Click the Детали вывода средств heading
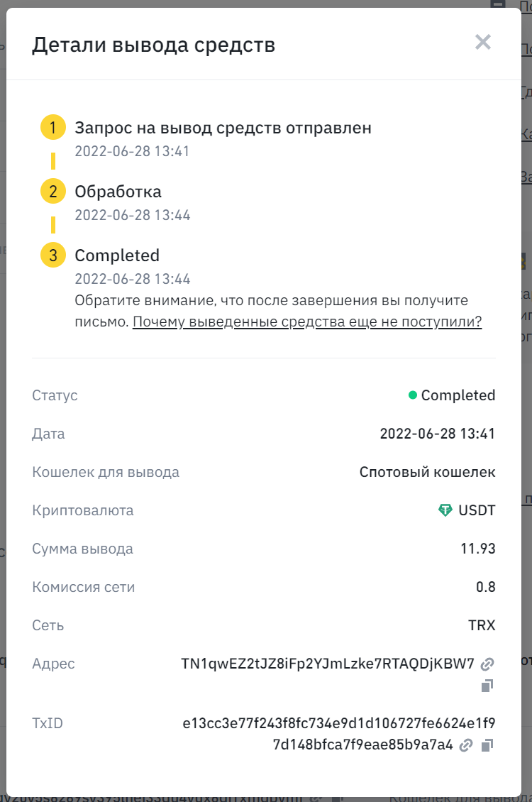Viewport: 532px width, 802px height. coord(153,45)
